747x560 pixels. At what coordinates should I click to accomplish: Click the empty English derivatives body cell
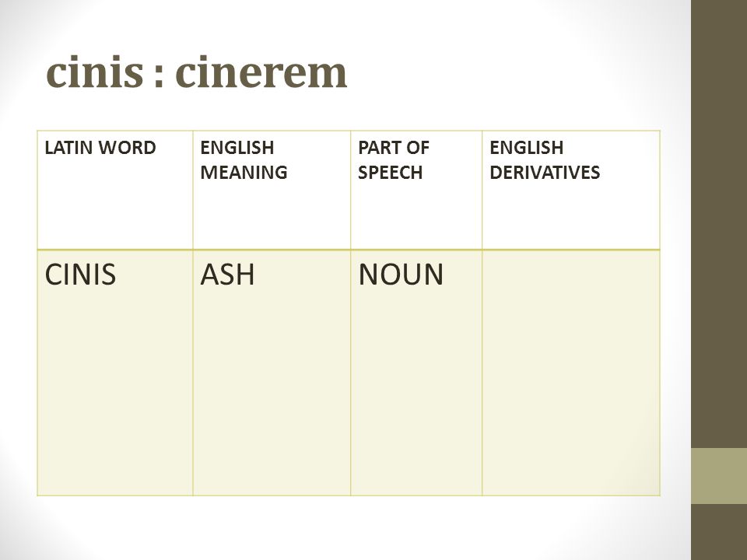coord(570,373)
